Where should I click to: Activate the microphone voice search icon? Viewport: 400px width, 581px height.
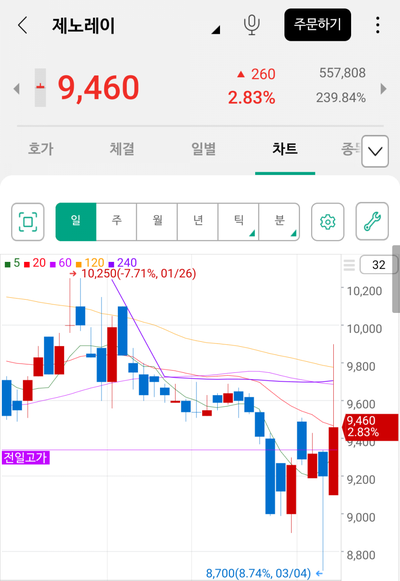point(251,25)
